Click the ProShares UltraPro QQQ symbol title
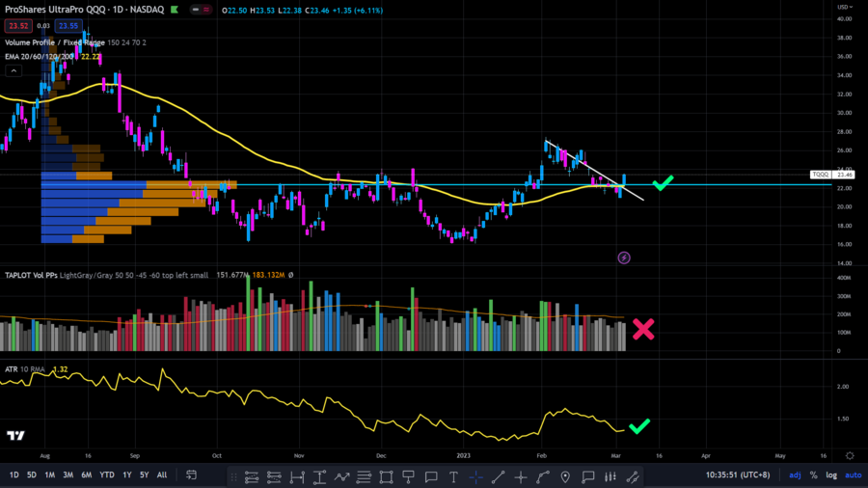 (55, 10)
